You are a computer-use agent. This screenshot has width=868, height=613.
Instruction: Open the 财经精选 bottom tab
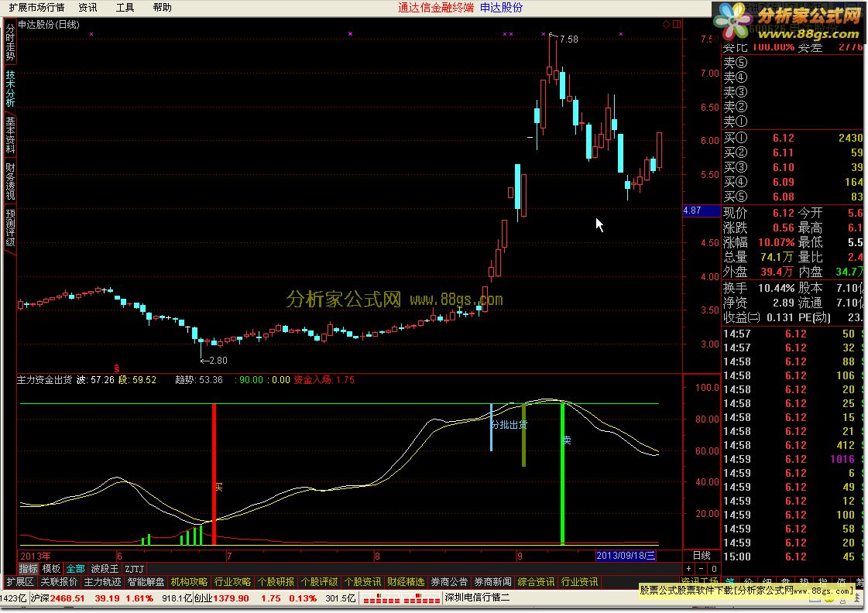406,582
